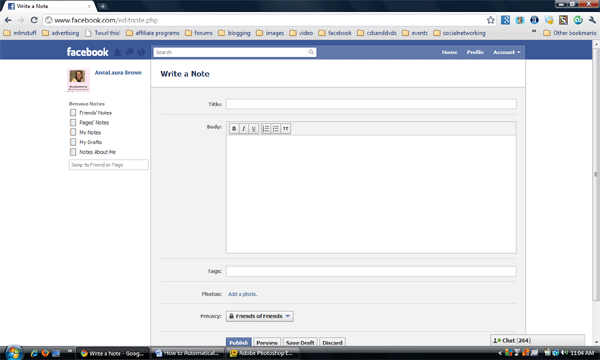Insert blockquote using quote icon
600x360 pixels.
pos(286,129)
